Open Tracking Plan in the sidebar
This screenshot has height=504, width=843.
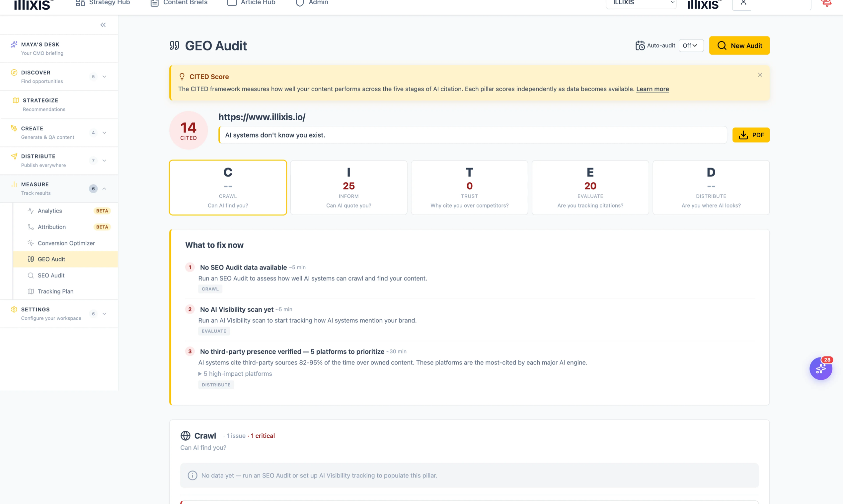coord(66,291)
